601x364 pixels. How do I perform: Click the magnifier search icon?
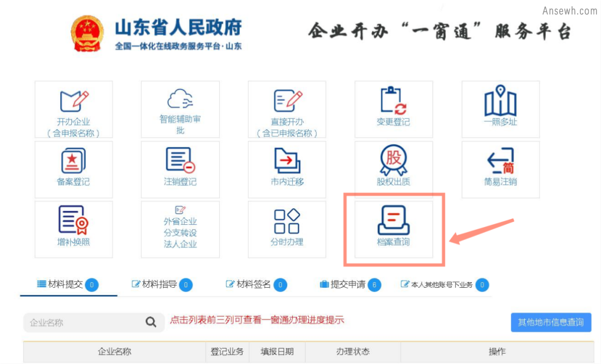[151, 322]
